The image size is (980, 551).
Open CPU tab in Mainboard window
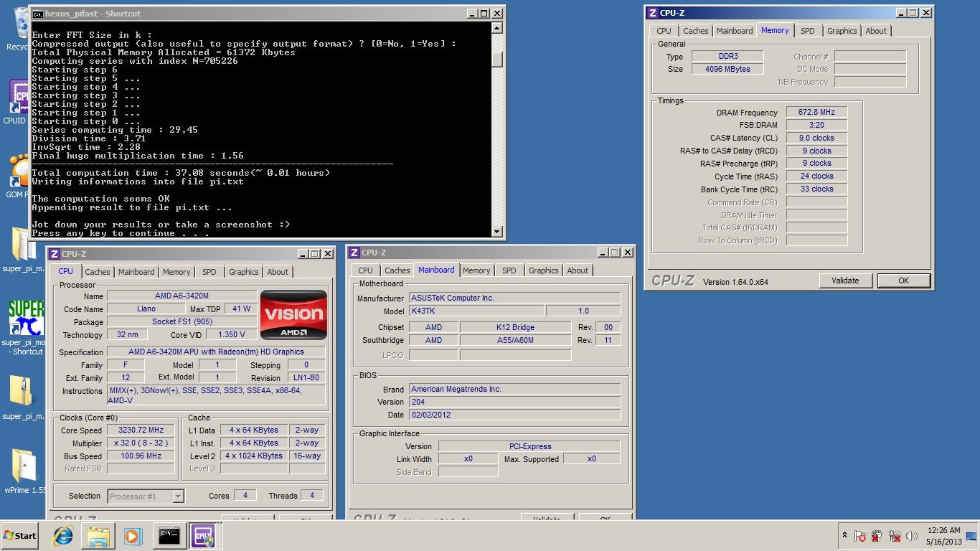pos(365,270)
